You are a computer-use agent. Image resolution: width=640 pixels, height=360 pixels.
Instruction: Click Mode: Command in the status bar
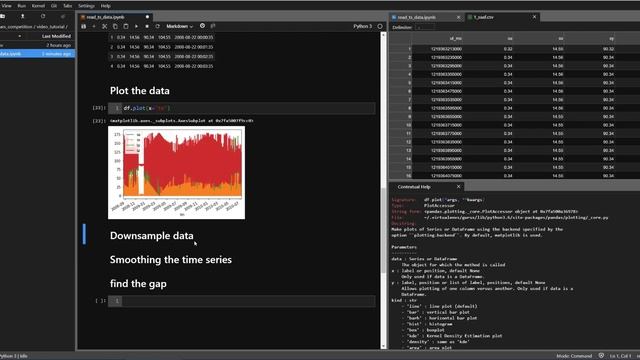(x=574, y=356)
